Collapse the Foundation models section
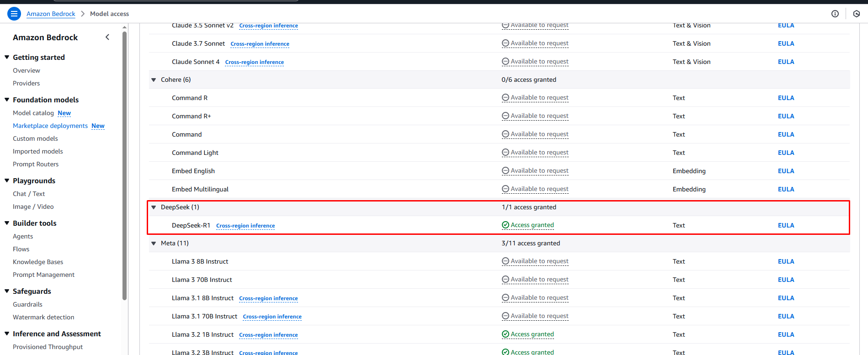 [x=7, y=100]
